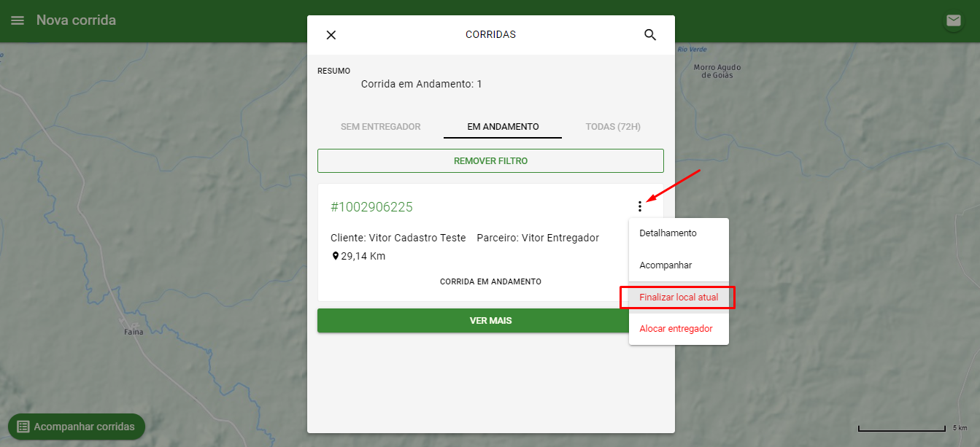Click the RESUMO section heading

[x=334, y=71]
